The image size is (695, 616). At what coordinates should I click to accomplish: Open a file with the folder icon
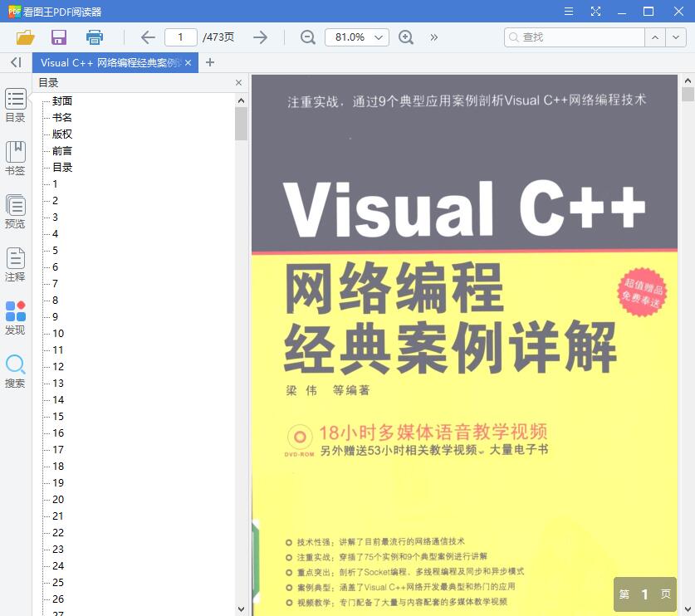[x=25, y=37]
